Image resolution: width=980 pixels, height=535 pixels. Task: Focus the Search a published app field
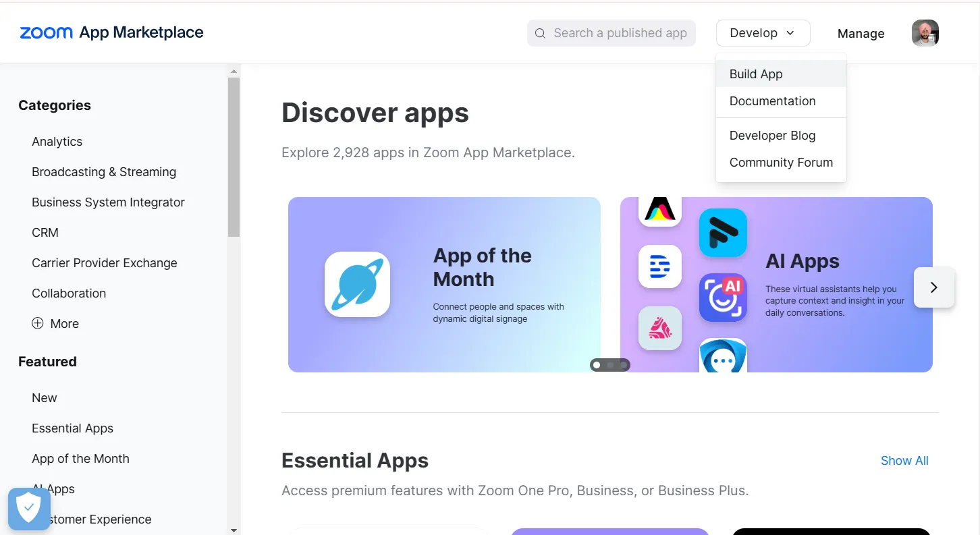coord(611,33)
